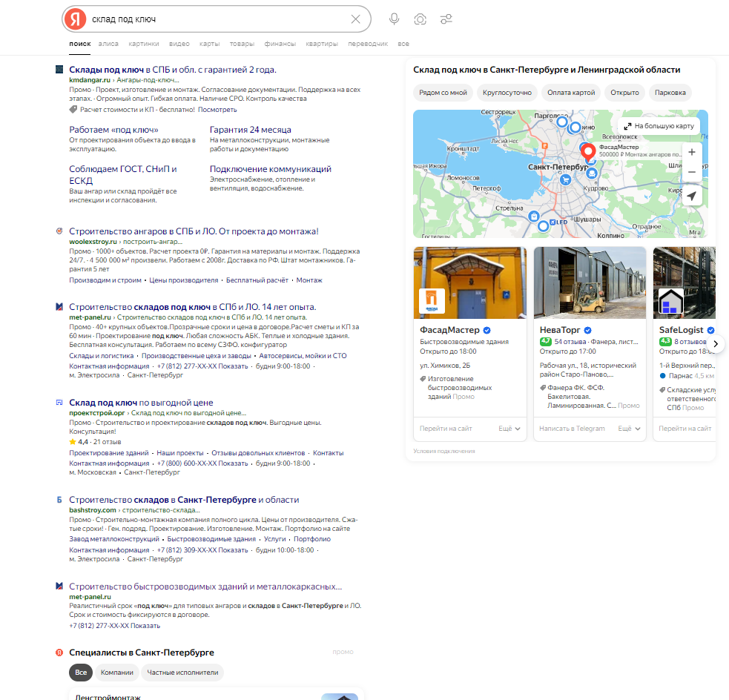Toggle 'Парковка' filter chip

pos(670,93)
